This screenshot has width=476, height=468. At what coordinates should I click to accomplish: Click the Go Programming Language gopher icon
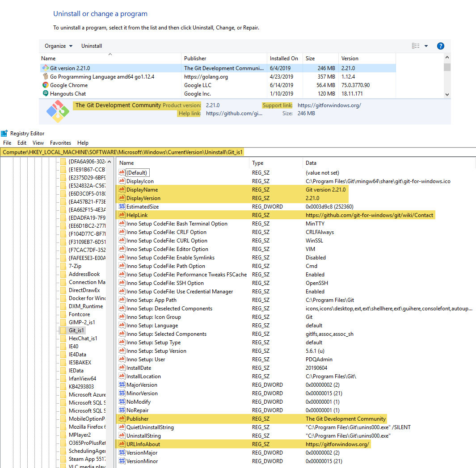(x=46, y=76)
